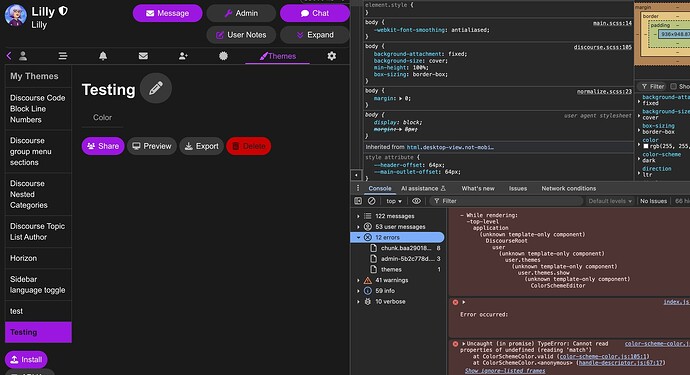690x375 pixels.
Task: Open Discourse Topic List Author theme
Action: (38, 232)
